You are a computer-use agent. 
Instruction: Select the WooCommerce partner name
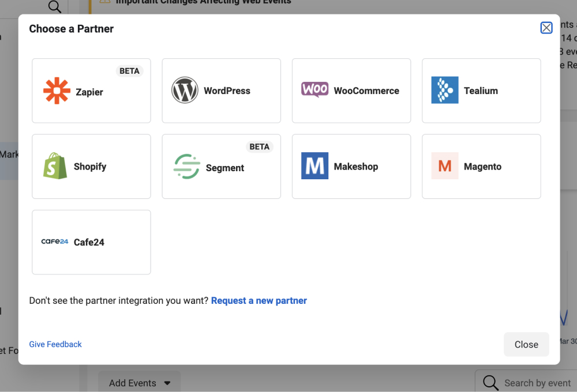pos(366,91)
